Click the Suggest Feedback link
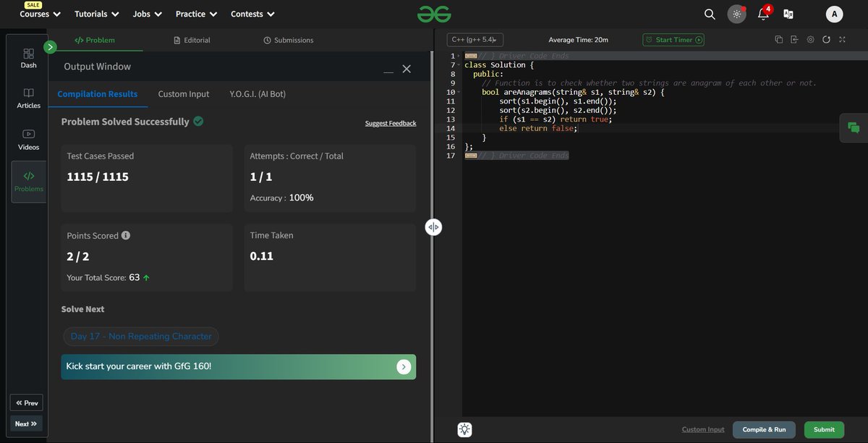868x443 pixels. (391, 123)
